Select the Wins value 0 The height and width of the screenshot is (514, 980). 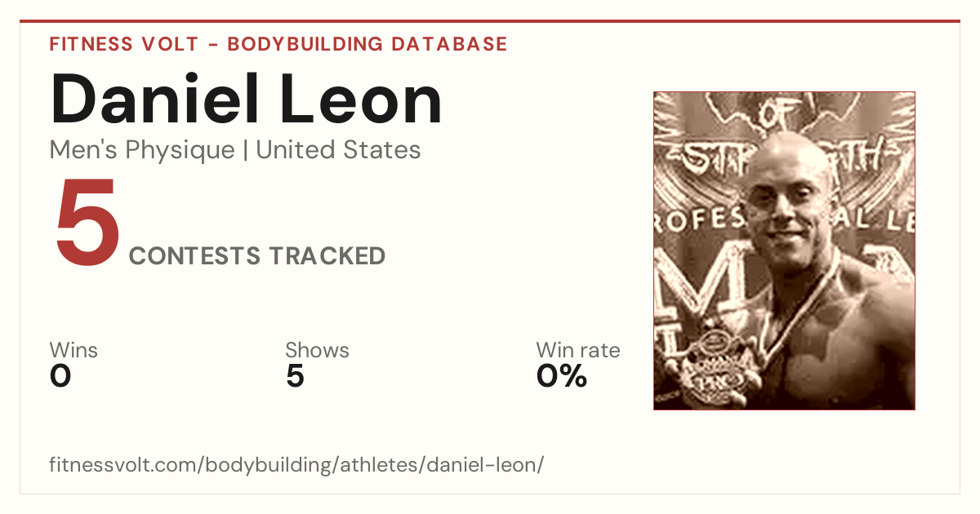pos(60,376)
